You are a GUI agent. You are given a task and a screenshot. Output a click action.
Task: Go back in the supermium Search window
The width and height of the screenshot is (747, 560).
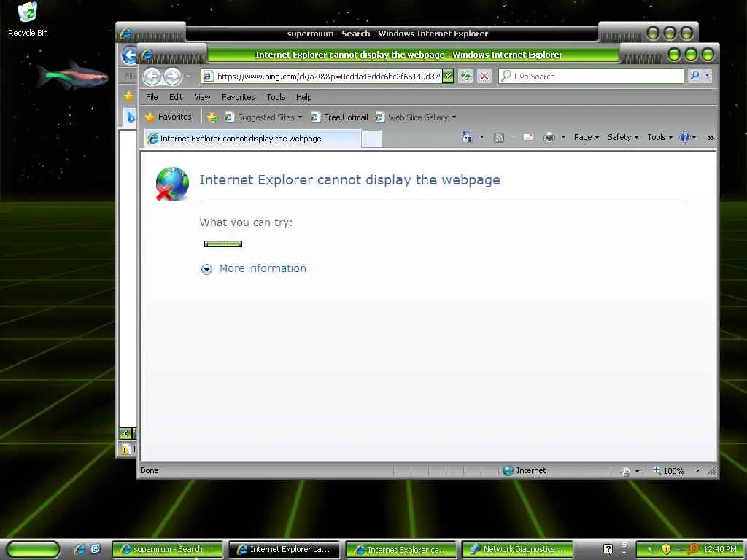(128, 55)
